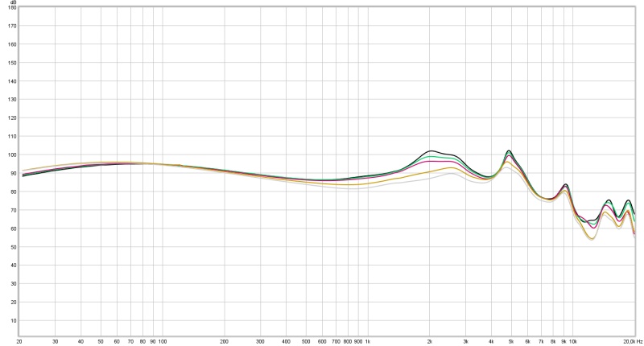Viewport: 644px width, 346px height.
Task: Select the 100 dB vertical axis label
Action: point(11,154)
